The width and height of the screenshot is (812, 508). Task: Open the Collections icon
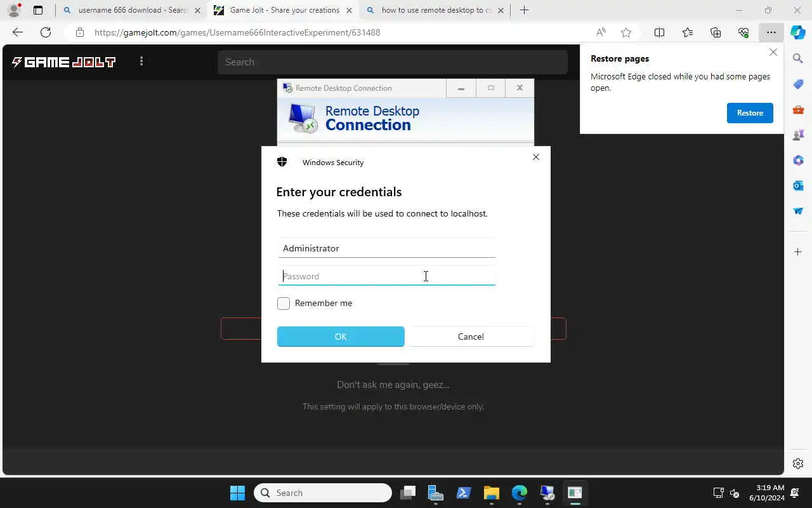click(716, 32)
